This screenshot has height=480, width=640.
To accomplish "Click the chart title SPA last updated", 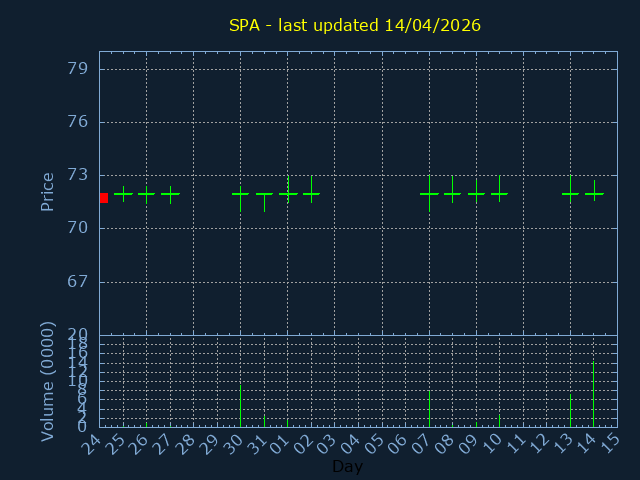I will click(x=355, y=25).
